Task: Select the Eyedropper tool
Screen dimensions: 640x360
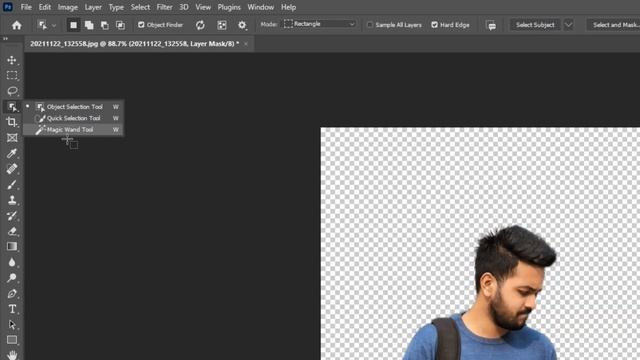Action: (12, 153)
